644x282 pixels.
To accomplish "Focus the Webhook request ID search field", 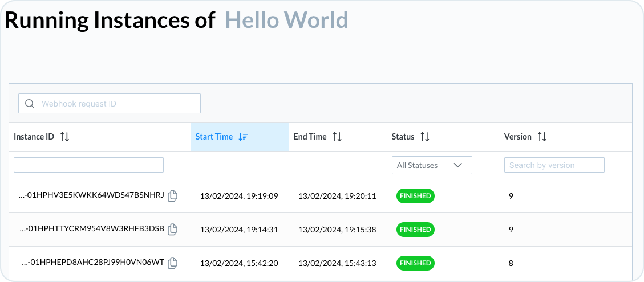I will point(110,104).
